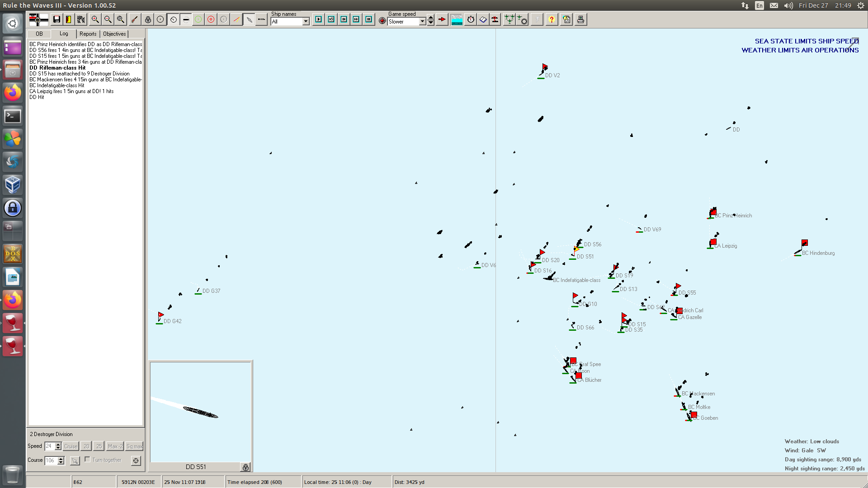This screenshot has height=488, width=868.
Task: Open the Objectives tab
Action: coord(114,34)
